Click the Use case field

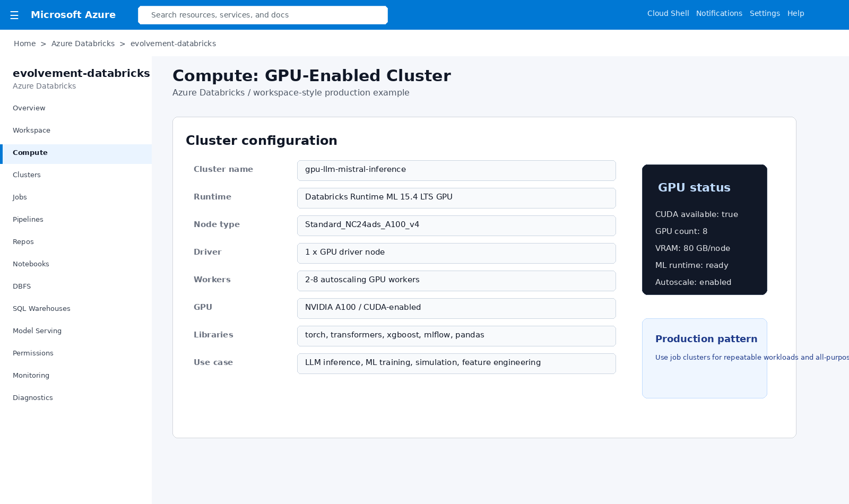click(456, 363)
